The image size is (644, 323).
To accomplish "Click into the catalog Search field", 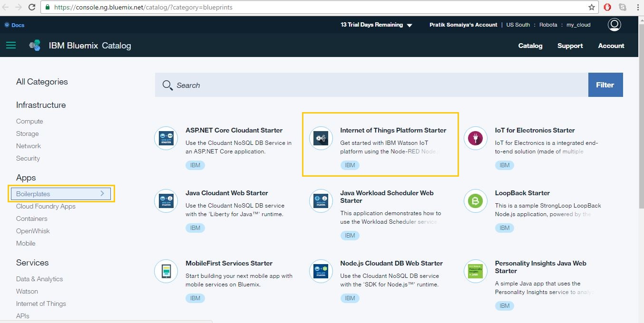I will 371,85.
